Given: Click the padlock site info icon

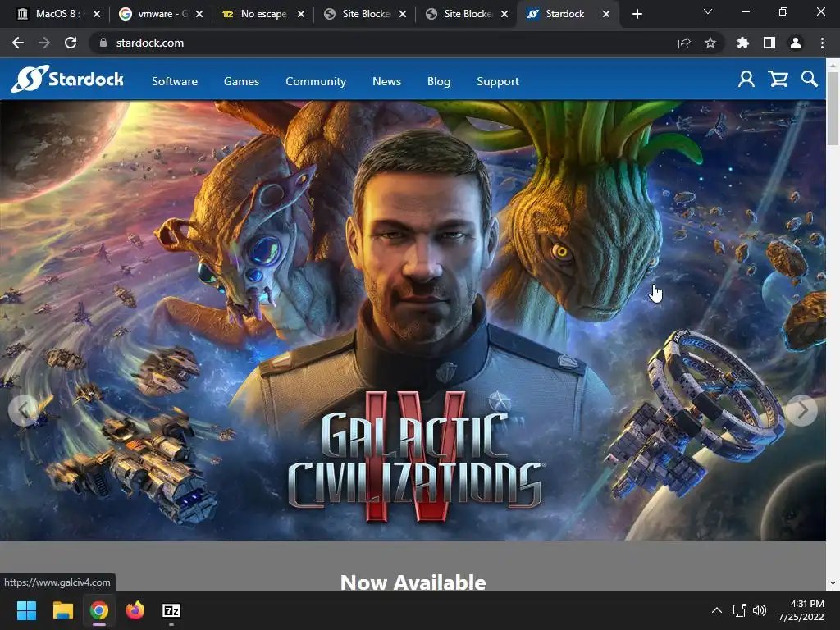Looking at the screenshot, I should coord(103,43).
